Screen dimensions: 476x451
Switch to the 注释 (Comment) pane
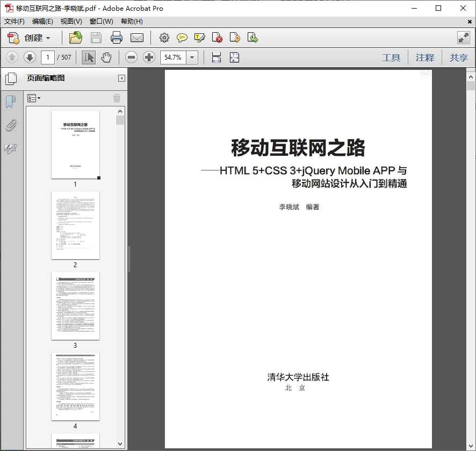(x=425, y=58)
